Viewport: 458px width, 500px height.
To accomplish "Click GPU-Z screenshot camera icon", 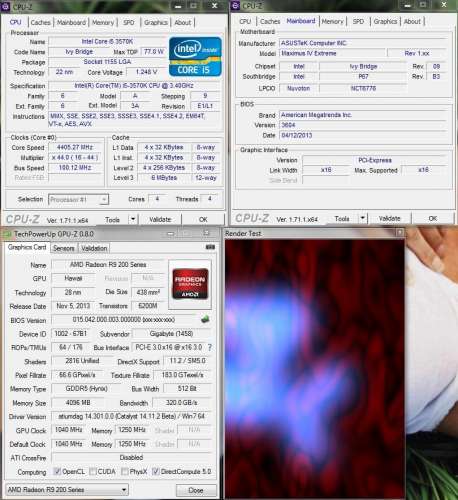I will click(x=210, y=247).
